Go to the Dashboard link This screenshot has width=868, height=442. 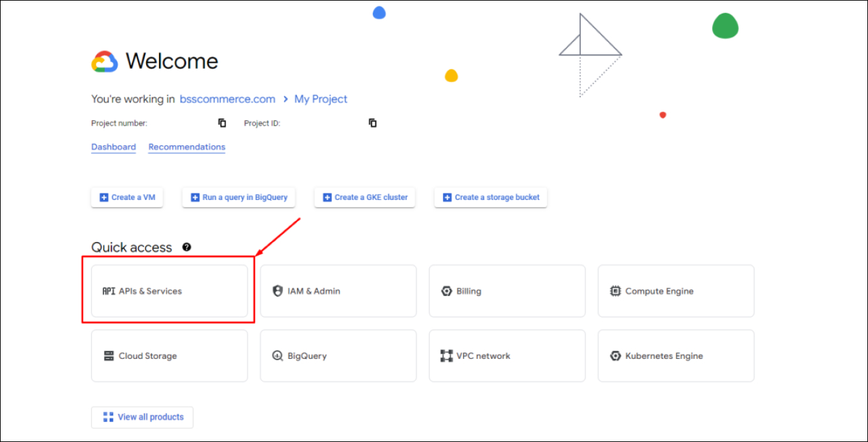point(114,147)
